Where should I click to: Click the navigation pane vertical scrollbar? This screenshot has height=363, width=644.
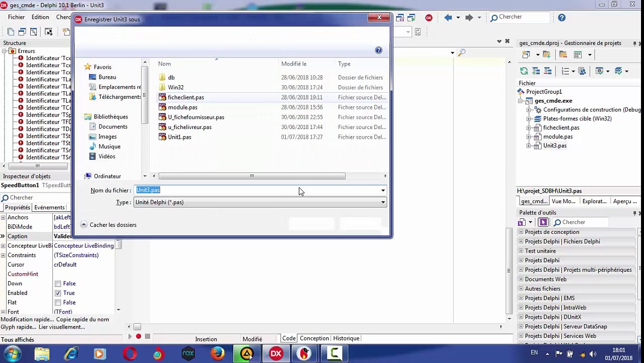tap(145, 96)
